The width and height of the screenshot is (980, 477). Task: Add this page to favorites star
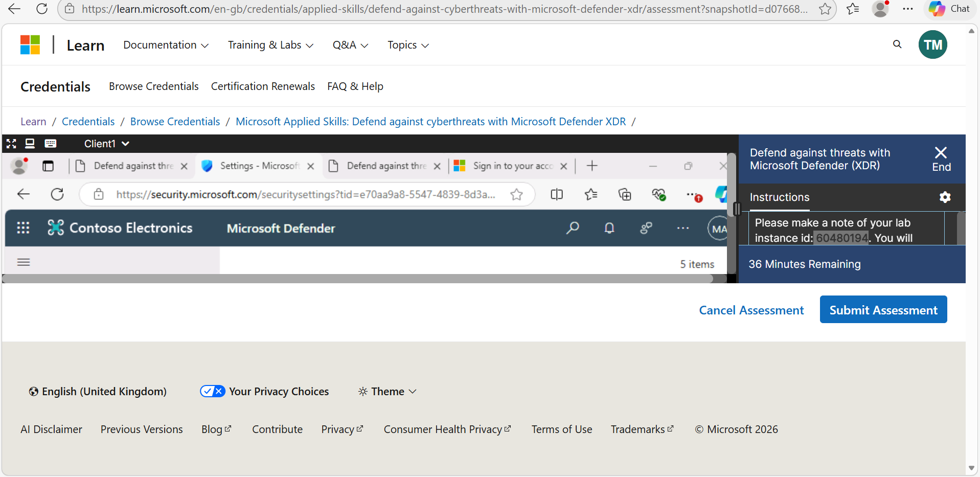pos(825,9)
